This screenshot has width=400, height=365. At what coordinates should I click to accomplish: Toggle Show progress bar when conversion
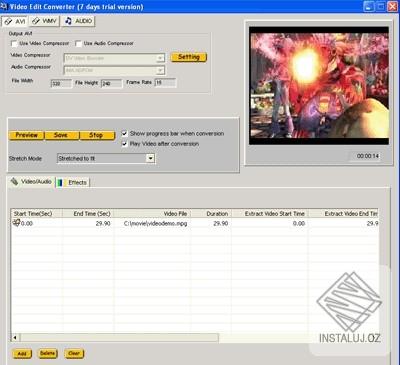point(124,134)
